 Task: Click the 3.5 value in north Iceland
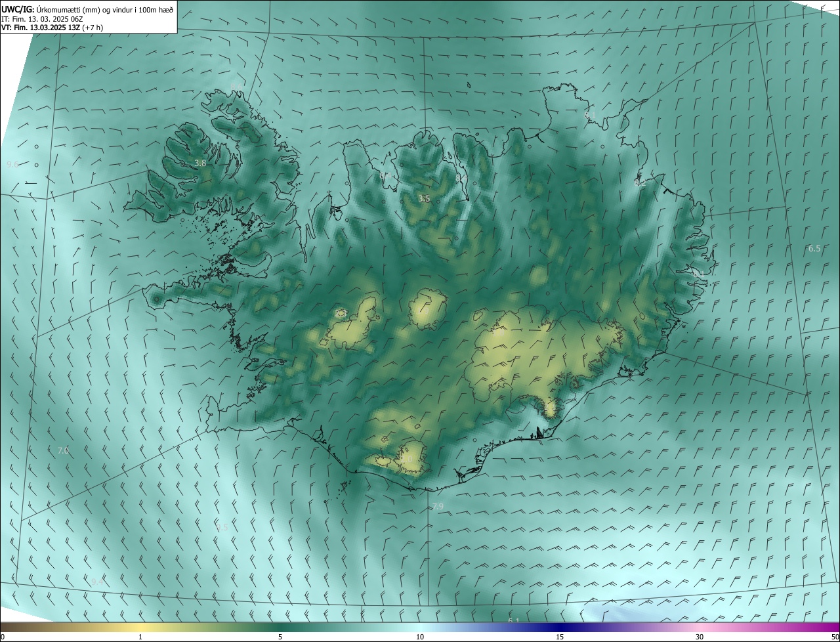coord(424,198)
